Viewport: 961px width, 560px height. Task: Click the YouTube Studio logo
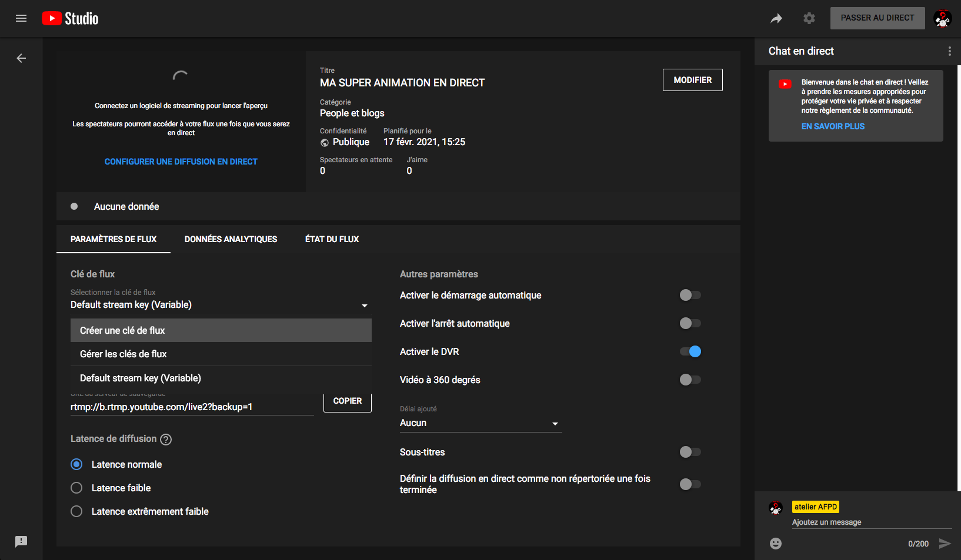pos(70,19)
